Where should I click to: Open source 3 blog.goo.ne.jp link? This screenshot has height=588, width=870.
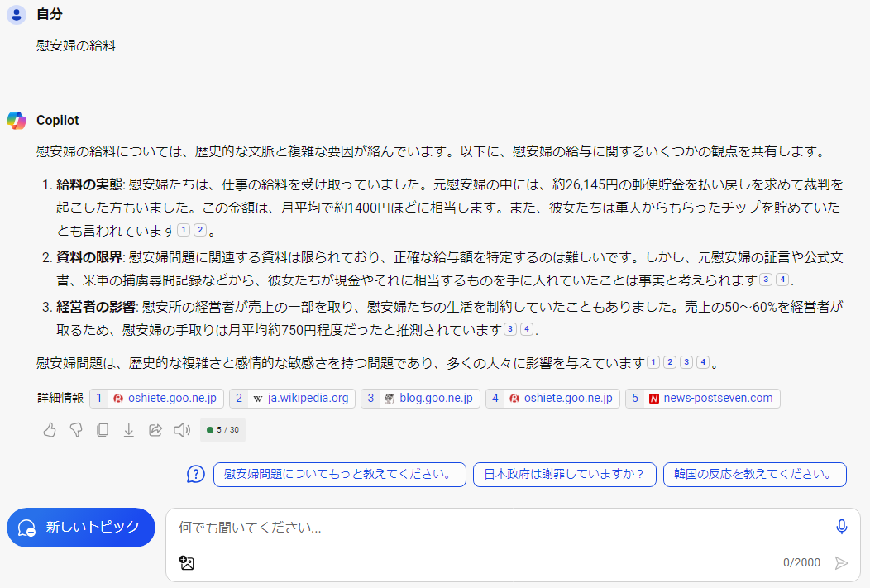pos(420,399)
